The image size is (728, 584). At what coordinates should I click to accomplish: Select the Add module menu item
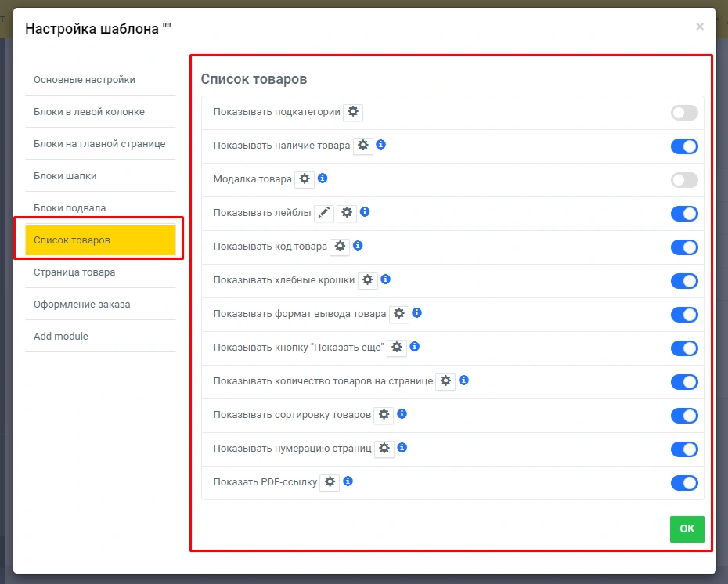61,337
